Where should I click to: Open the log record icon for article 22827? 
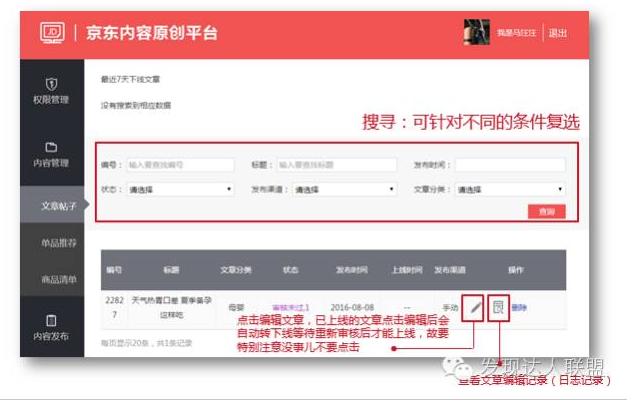coord(498,308)
